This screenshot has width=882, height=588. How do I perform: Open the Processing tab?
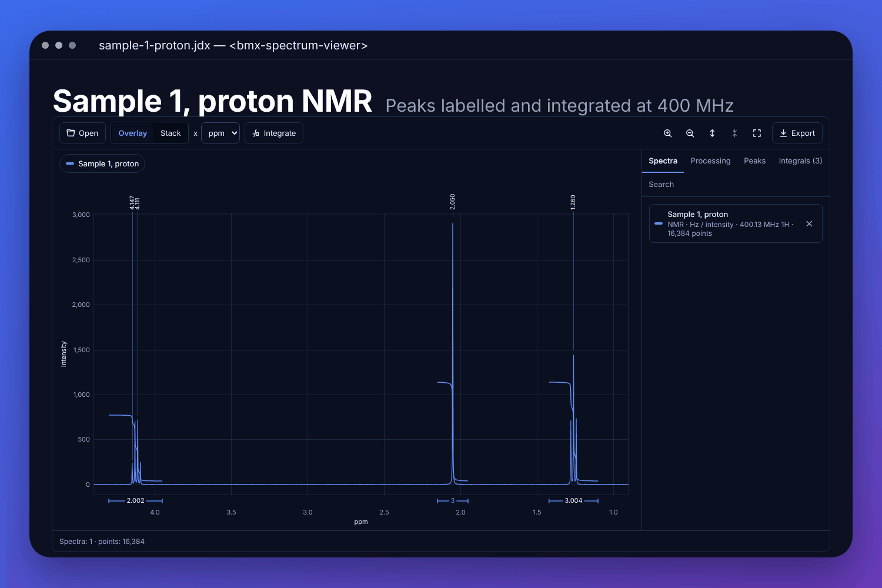pyautogui.click(x=710, y=161)
